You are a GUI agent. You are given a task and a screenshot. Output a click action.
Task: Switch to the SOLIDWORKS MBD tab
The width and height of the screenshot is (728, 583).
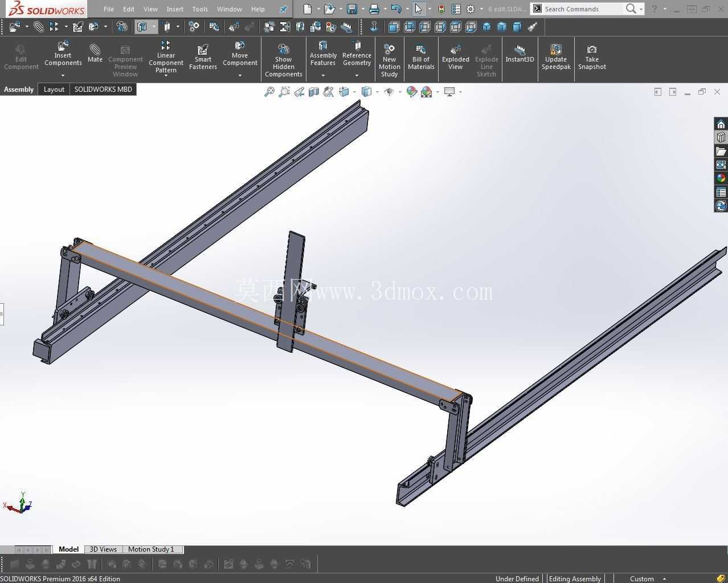point(103,89)
